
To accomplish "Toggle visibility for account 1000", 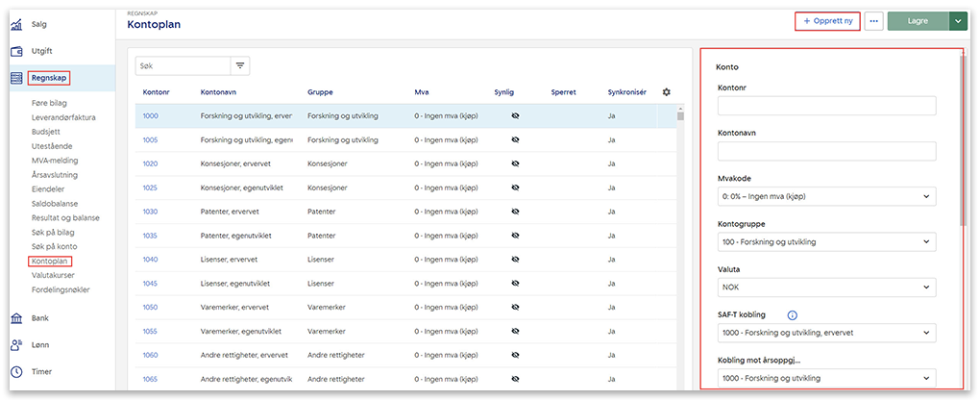I will 515,116.
